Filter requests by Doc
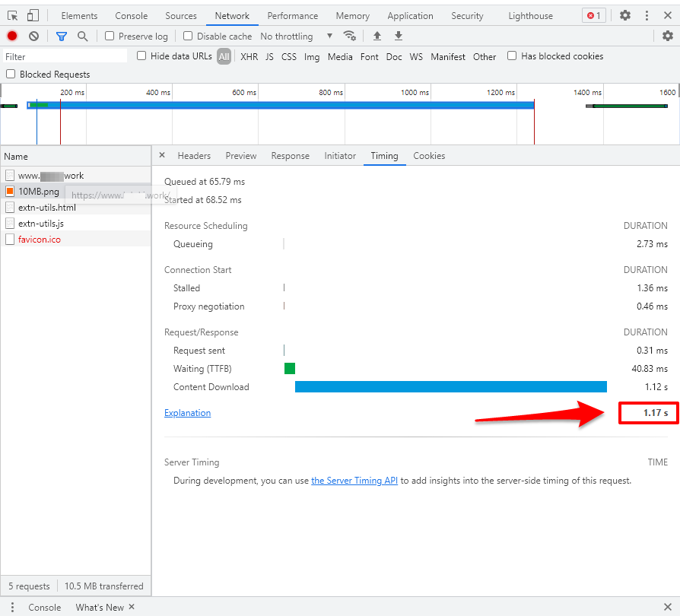The image size is (680, 616). 394,57
